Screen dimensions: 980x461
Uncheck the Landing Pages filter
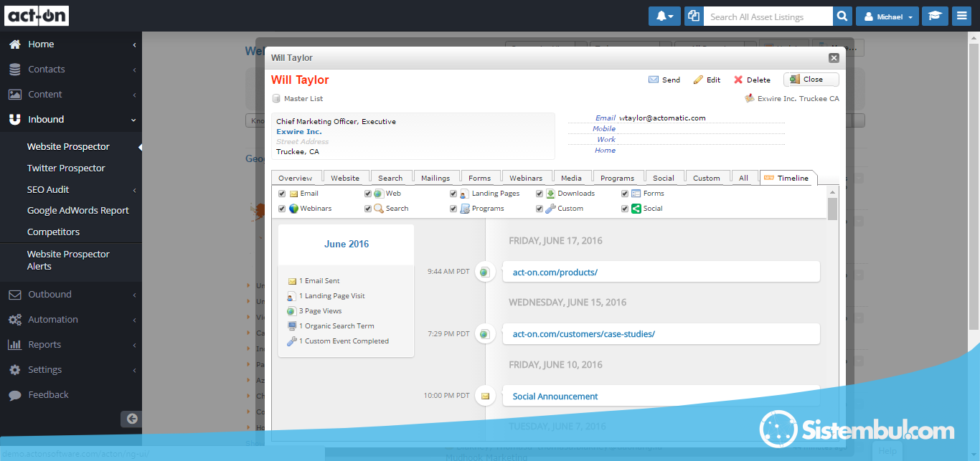(x=454, y=194)
